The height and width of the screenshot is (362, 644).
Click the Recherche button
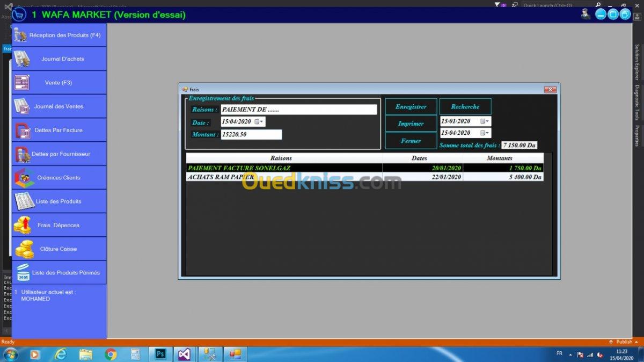click(x=465, y=107)
